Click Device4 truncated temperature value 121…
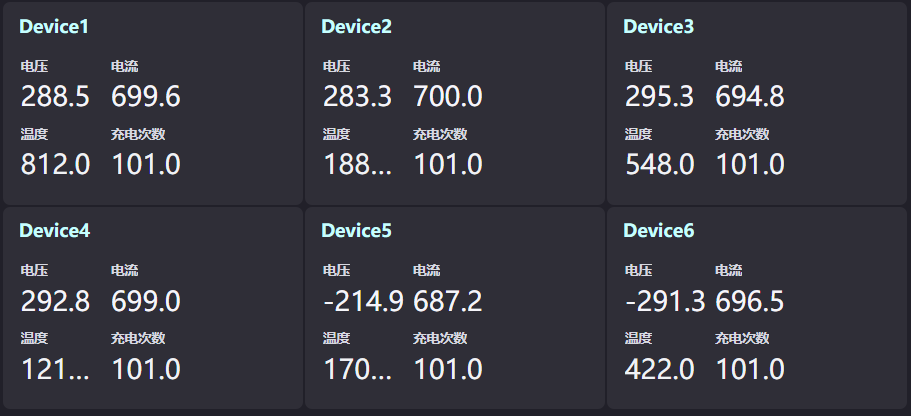 pyautogui.click(x=55, y=369)
